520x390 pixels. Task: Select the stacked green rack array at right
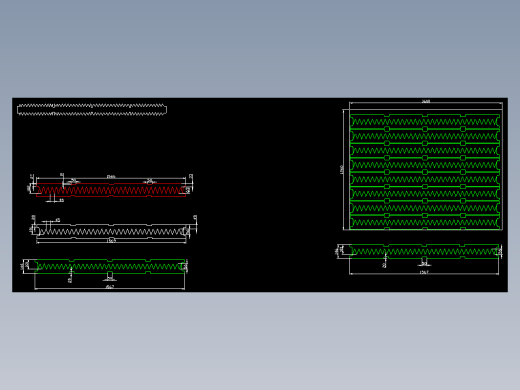tap(425, 172)
